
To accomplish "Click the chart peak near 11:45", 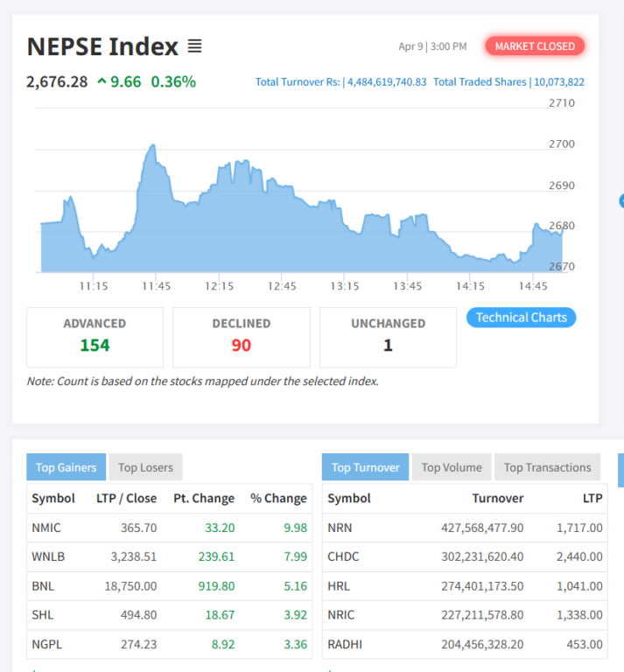I will (153, 146).
